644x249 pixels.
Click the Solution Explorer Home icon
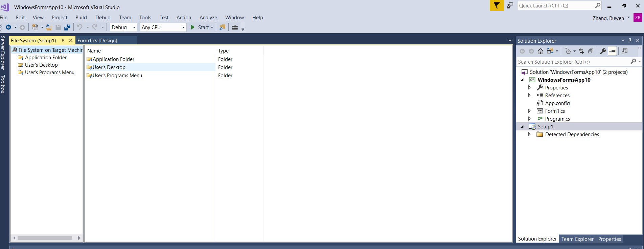pyautogui.click(x=540, y=51)
